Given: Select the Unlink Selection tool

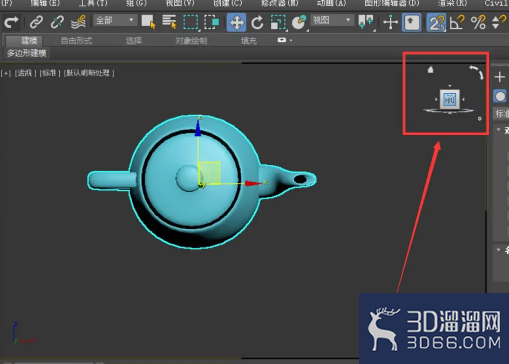Looking at the screenshot, I should pyautogui.click(x=57, y=22).
